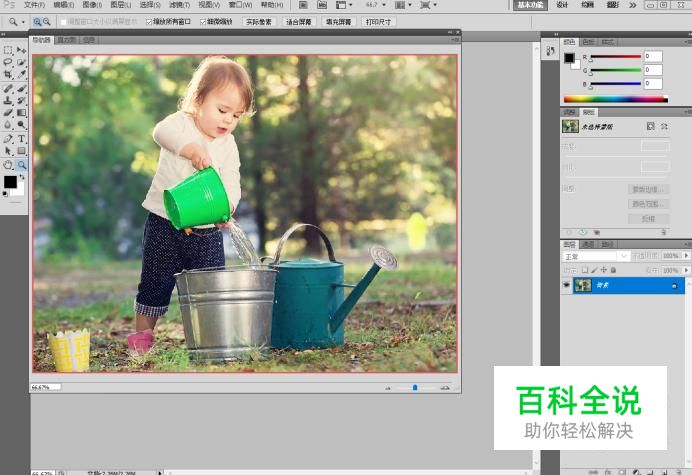Open the 文件(F) menu
Screen dimensions: 692x475
pos(34,5)
